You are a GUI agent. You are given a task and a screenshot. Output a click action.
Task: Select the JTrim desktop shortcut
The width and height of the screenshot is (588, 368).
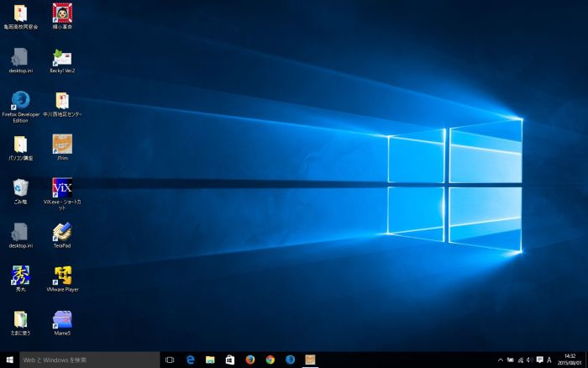coord(62,144)
